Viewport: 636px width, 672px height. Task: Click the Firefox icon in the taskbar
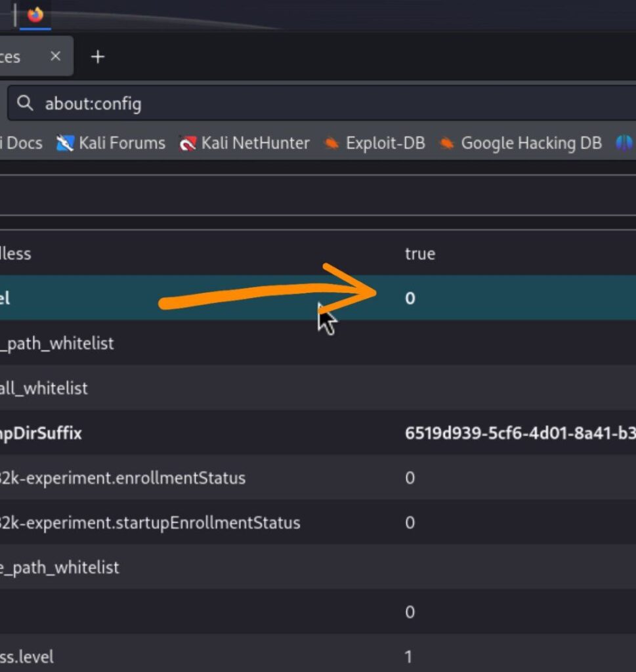point(35,14)
